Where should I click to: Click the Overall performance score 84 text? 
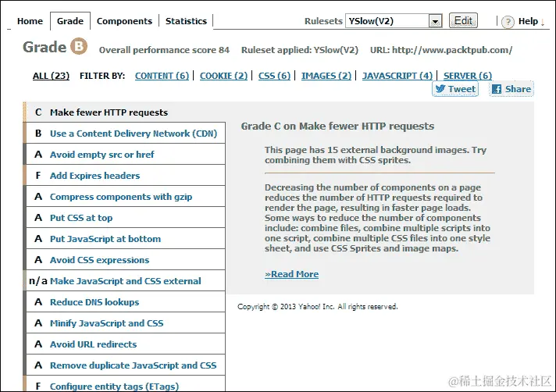(x=164, y=50)
